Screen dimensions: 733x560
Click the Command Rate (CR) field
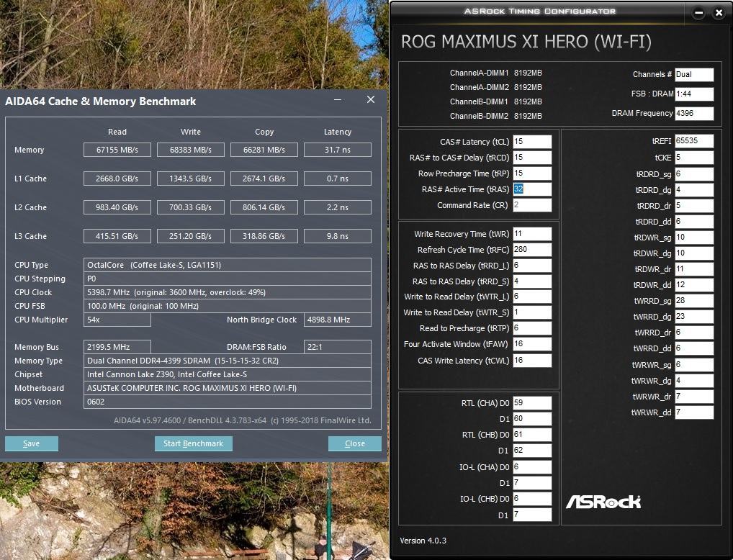tap(532, 205)
